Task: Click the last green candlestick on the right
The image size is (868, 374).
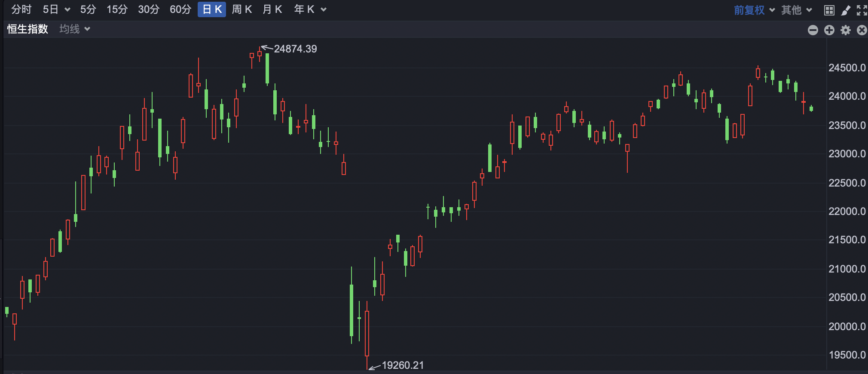Action: point(811,108)
